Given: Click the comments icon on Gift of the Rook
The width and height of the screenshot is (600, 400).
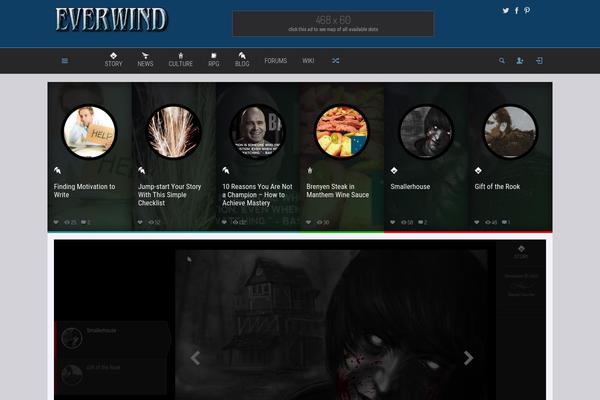Looking at the screenshot, I should click(x=504, y=222).
